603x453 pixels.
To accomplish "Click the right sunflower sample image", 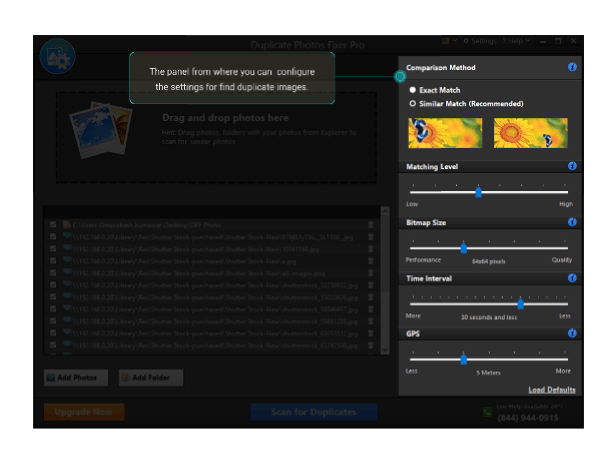I will (530, 133).
